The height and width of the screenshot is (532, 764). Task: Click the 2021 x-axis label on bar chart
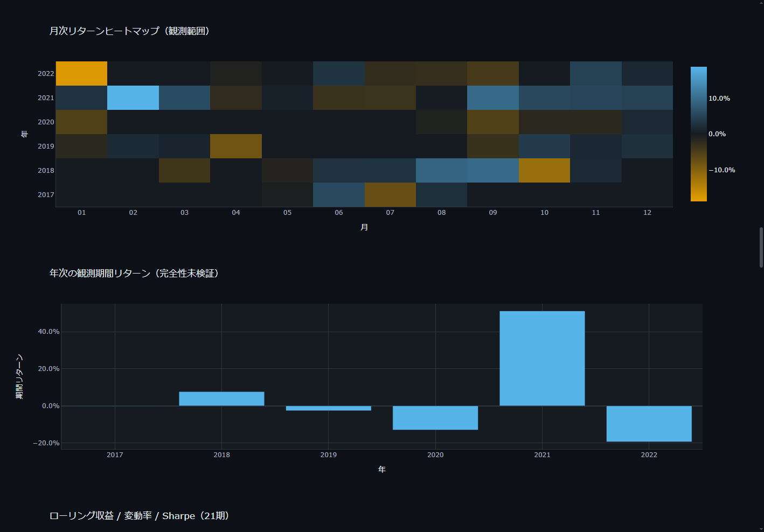tap(542, 455)
